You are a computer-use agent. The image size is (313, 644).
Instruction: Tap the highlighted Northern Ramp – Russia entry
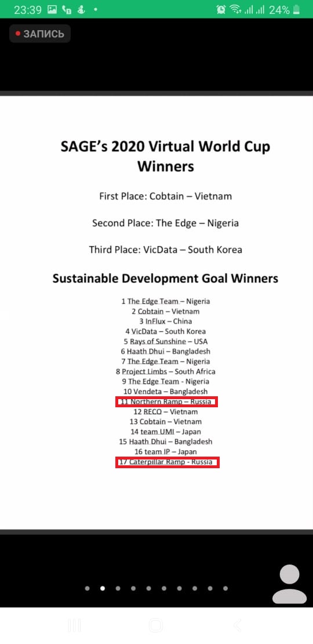166,401
